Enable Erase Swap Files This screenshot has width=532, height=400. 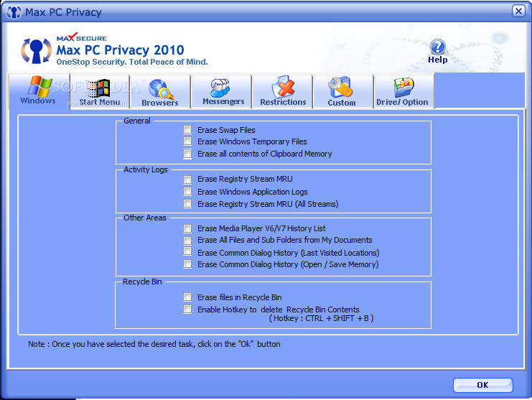click(187, 129)
